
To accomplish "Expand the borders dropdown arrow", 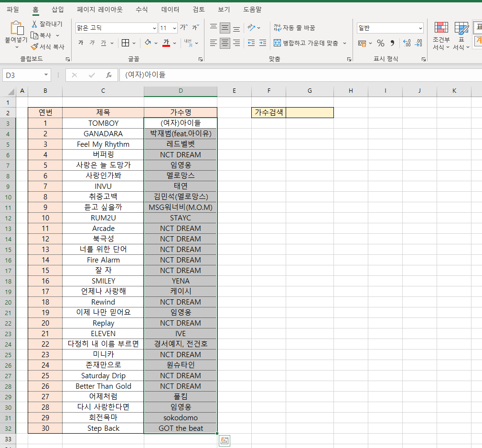I will (x=134, y=43).
